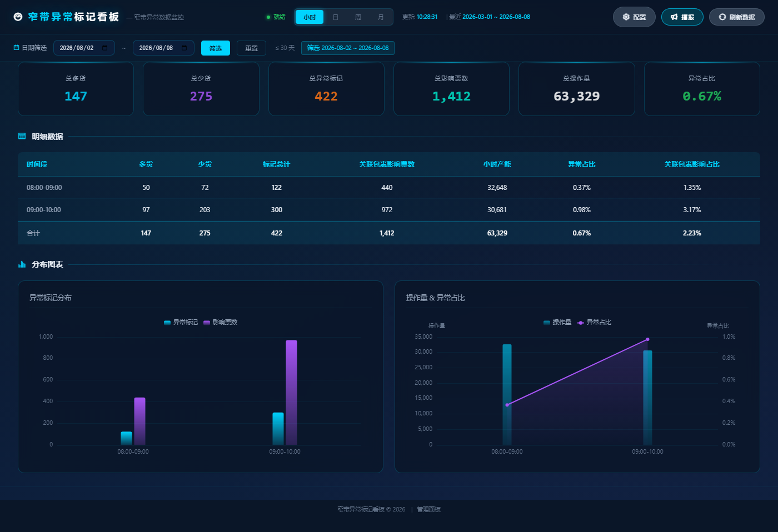Click the 更新: 10:28:31 timestamp

[420, 17]
